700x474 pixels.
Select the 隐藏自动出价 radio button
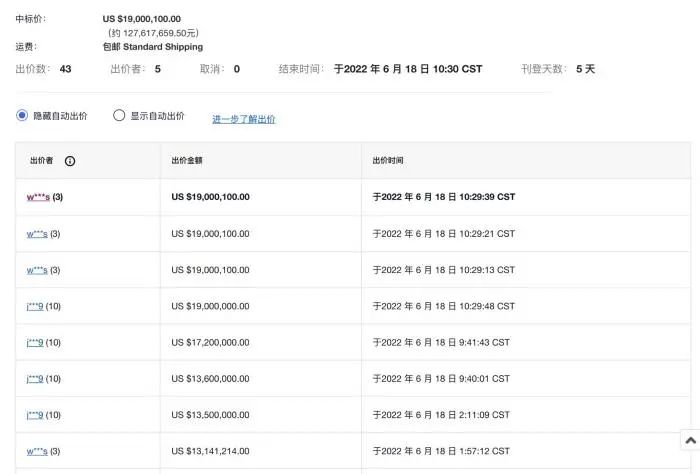tap(22, 115)
